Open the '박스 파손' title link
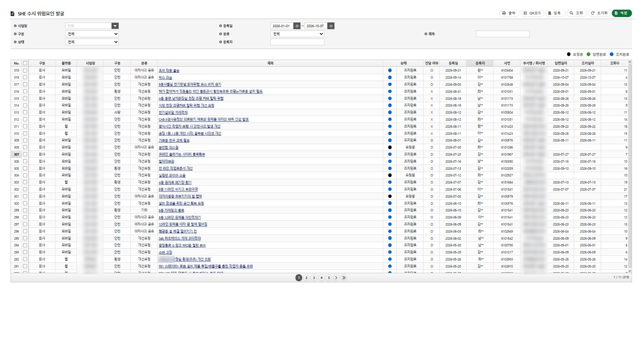Screen dimensions: 644x362 [165, 77]
